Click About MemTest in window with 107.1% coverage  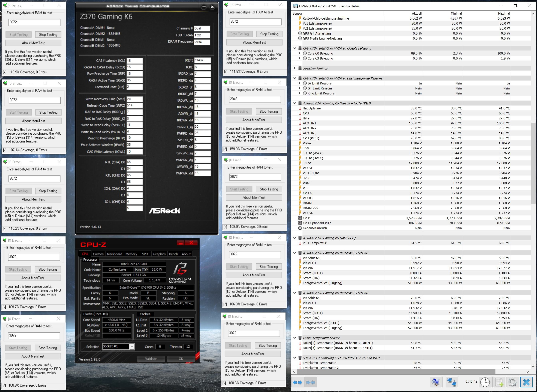tap(34, 121)
